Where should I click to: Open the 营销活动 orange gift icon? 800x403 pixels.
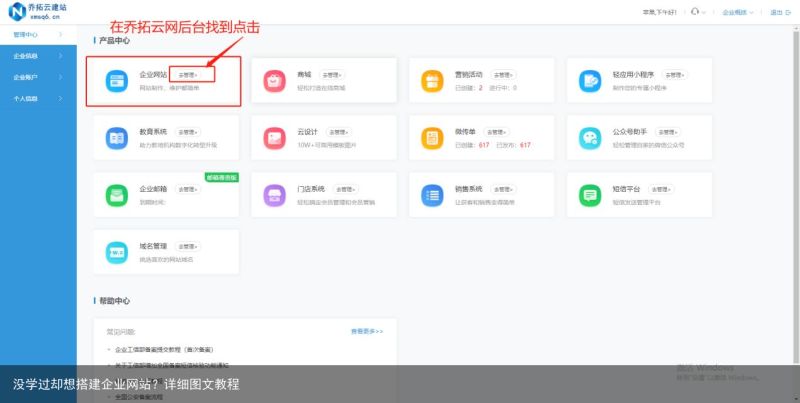pyautogui.click(x=432, y=81)
